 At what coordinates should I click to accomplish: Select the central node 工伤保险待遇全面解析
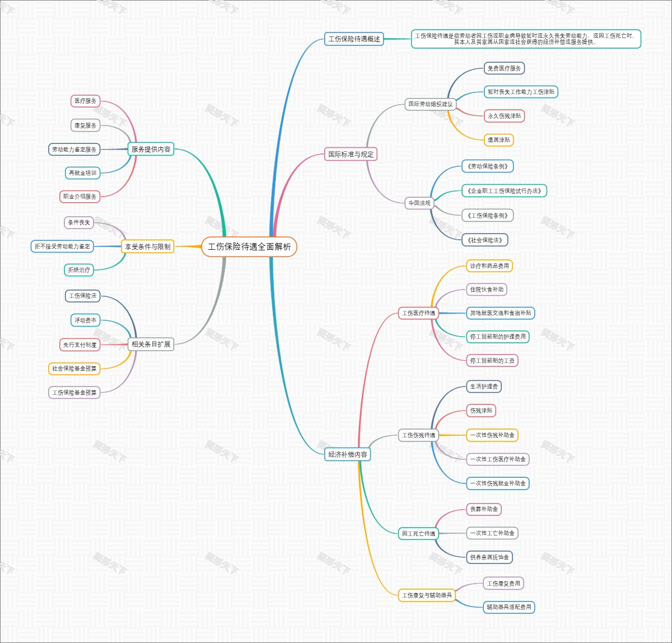(249, 247)
